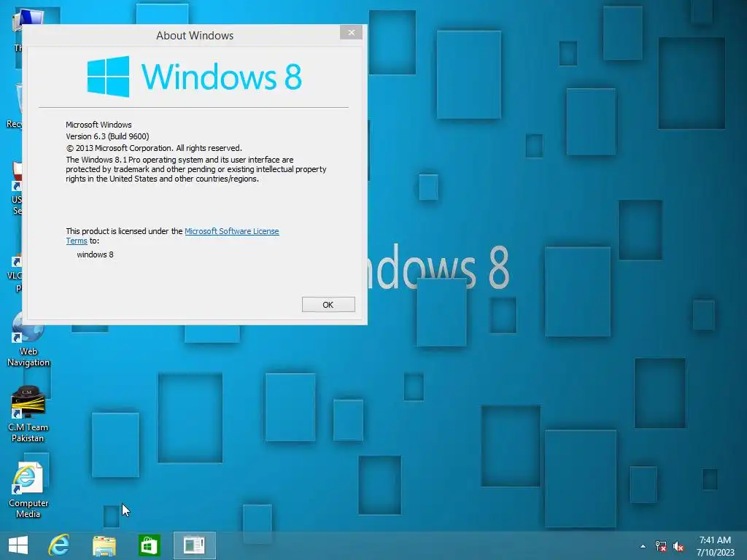Click the '© 2013 Microsoft Corporation' line
The height and width of the screenshot is (560, 747).
pyautogui.click(x=154, y=148)
